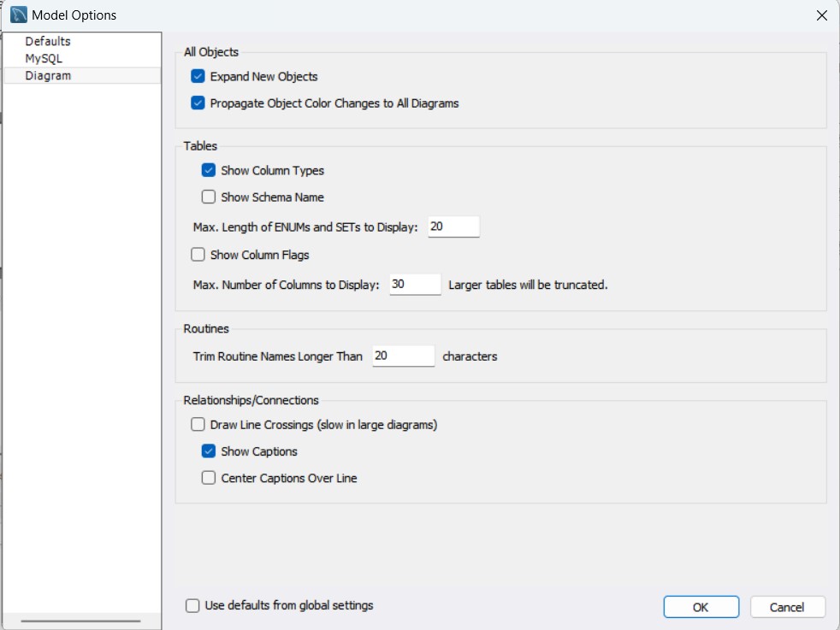The width and height of the screenshot is (840, 630).
Task: Click the horizontal scrollbar under the options list
Action: coord(81,621)
